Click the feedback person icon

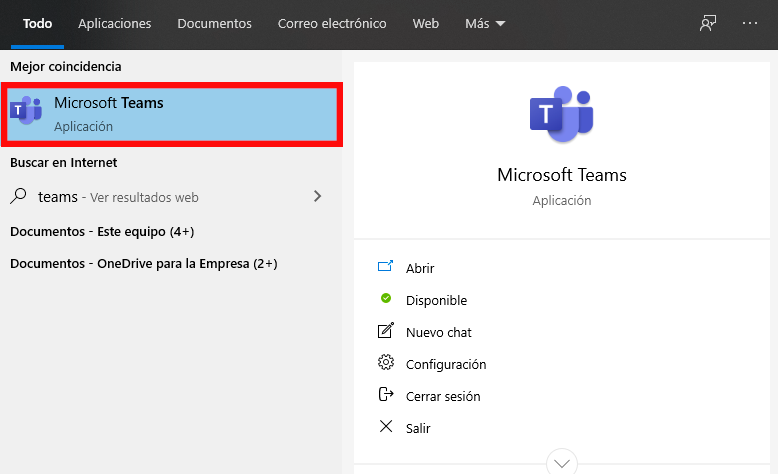point(708,23)
